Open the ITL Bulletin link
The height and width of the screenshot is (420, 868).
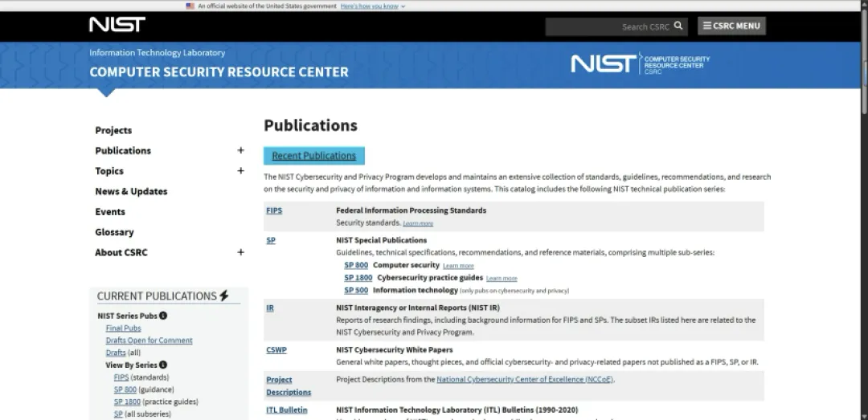[287, 410]
